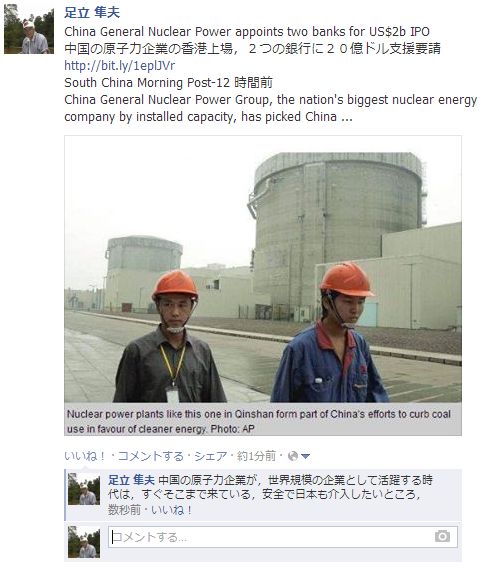Like the comment with いいね！
This screenshot has height=572, width=485.
coord(172,510)
